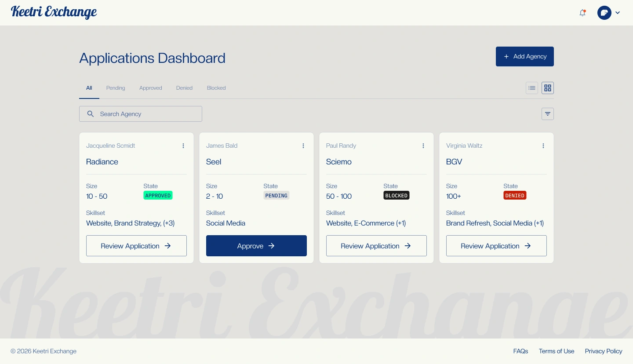The width and height of the screenshot is (633, 364).
Task: Click the © 2026 Keetri Exchange text
Action: 44,351
